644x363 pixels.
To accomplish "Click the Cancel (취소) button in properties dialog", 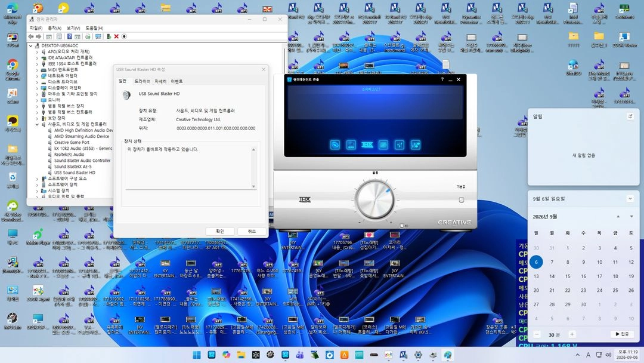I will coord(252,232).
